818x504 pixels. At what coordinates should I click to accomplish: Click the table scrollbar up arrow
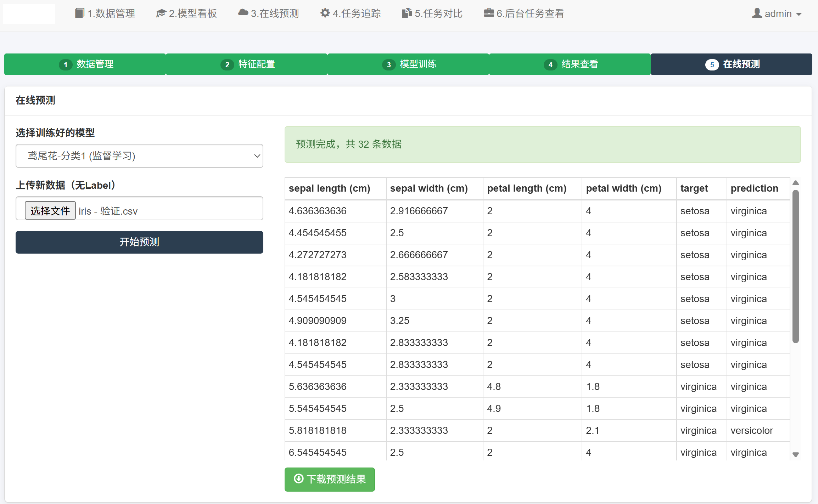point(796,183)
